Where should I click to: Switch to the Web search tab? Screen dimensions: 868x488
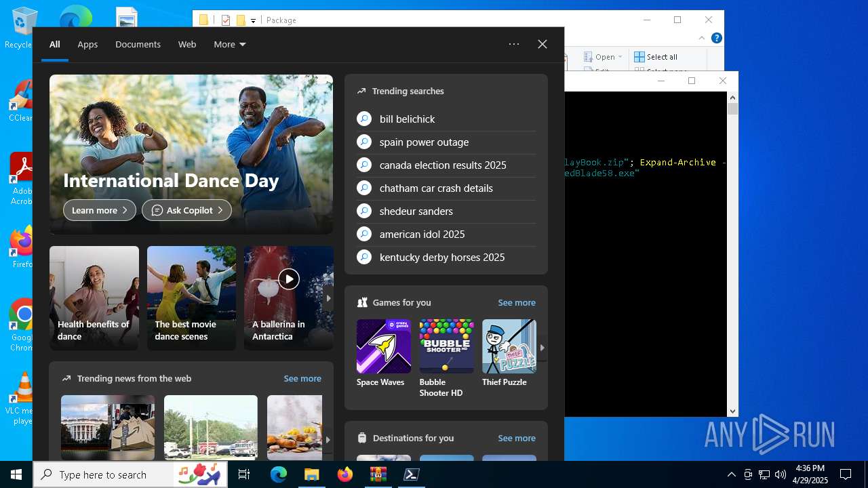pyautogui.click(x=187, y=44)
